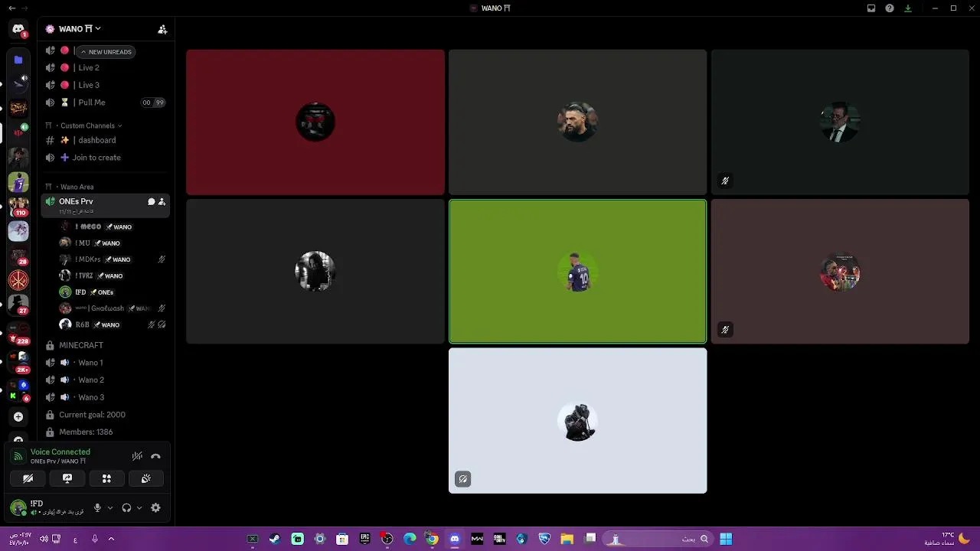Share your screen button
Image resolution: width=980 pixels, height=551 pixels.
(x=67, y=478)
